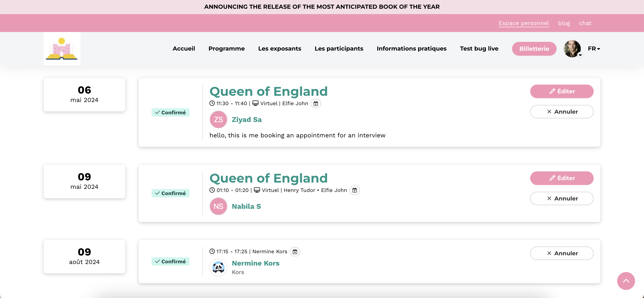Click the pink castle book logo
The image size is (644, 298).
62,49
